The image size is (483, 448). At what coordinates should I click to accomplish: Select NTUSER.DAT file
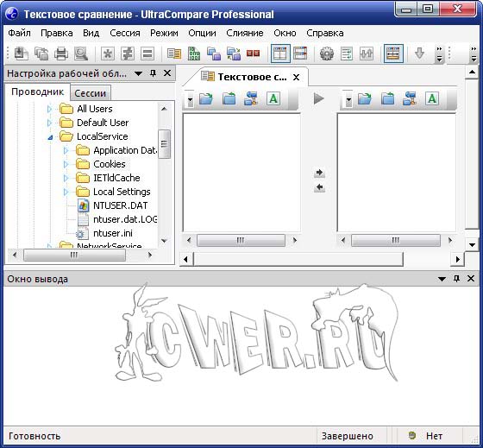tap(120, 205)
